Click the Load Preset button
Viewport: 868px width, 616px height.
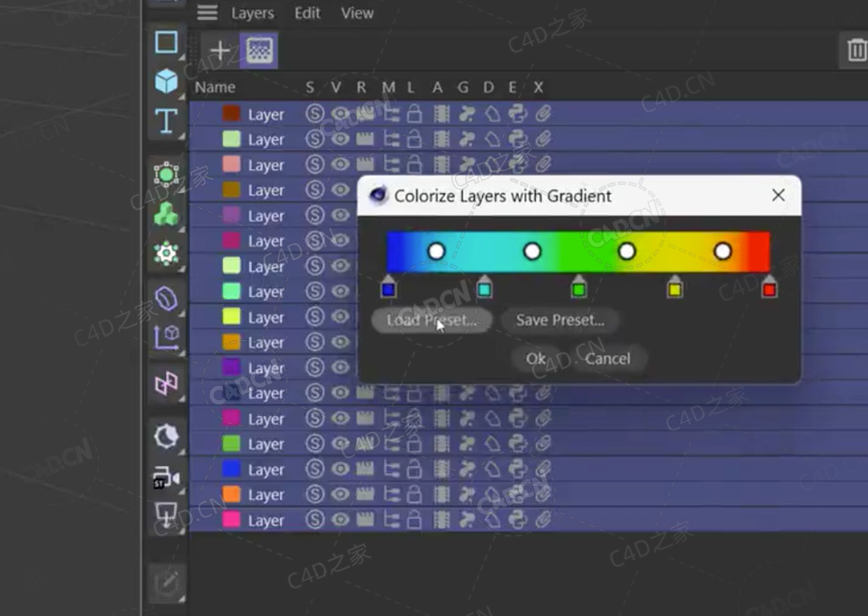pos(431,320)
